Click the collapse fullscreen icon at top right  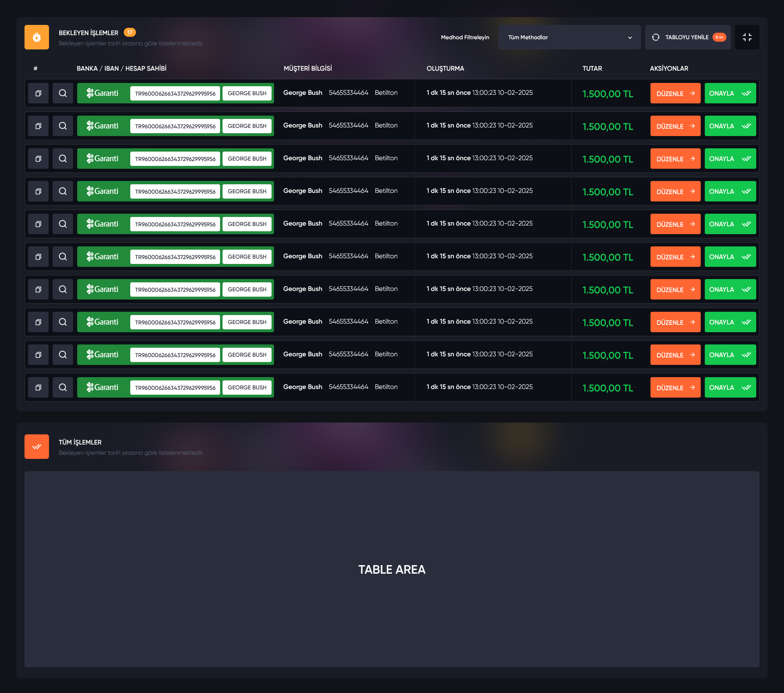747,37
